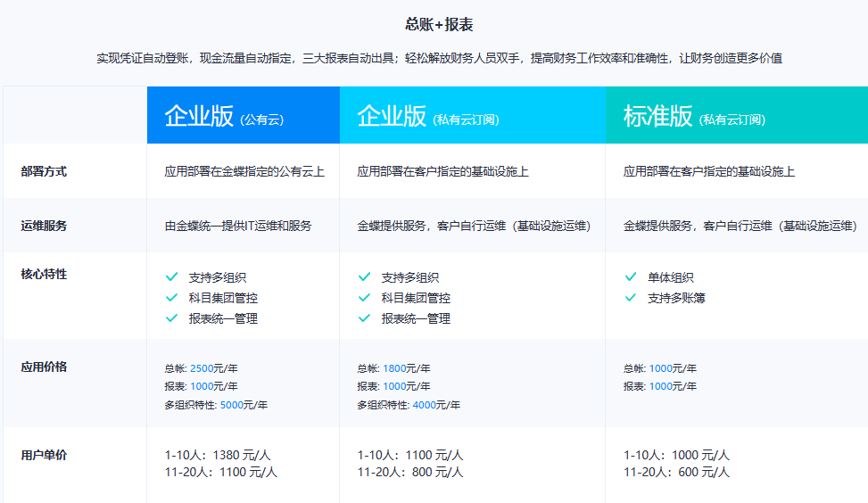Click checkmark beside 报表统一管理 in private enterprise column
This screenshot has height=503, width=868.
(364, 318)
